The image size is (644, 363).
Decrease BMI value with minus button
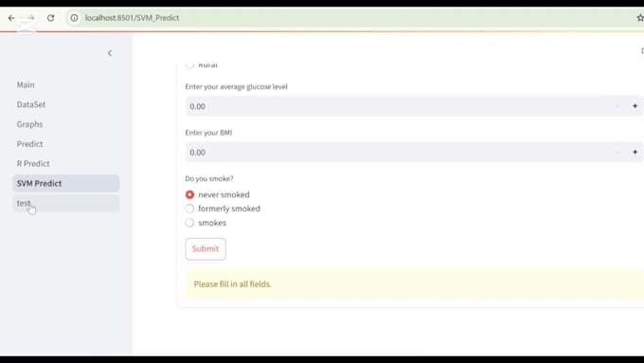[617, 152]
